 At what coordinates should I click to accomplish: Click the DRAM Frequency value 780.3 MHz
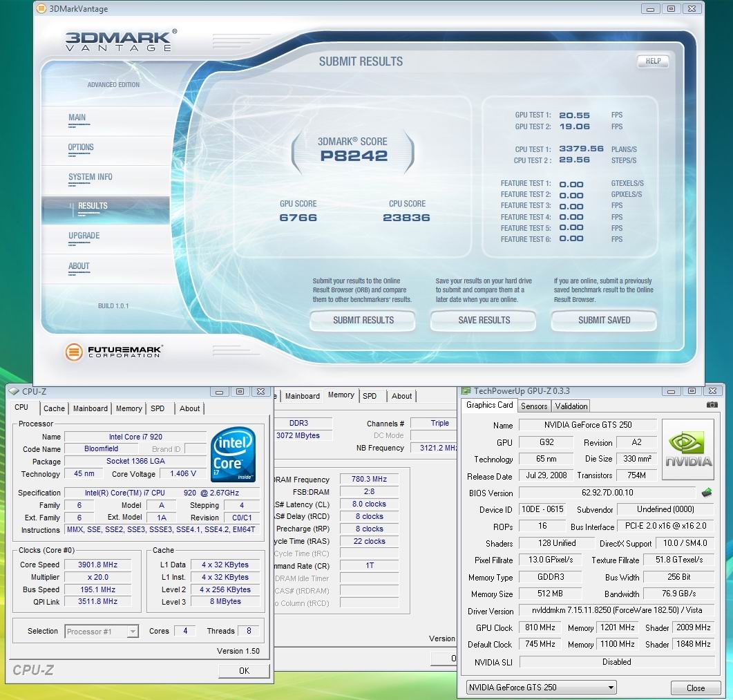click(369, 479)
